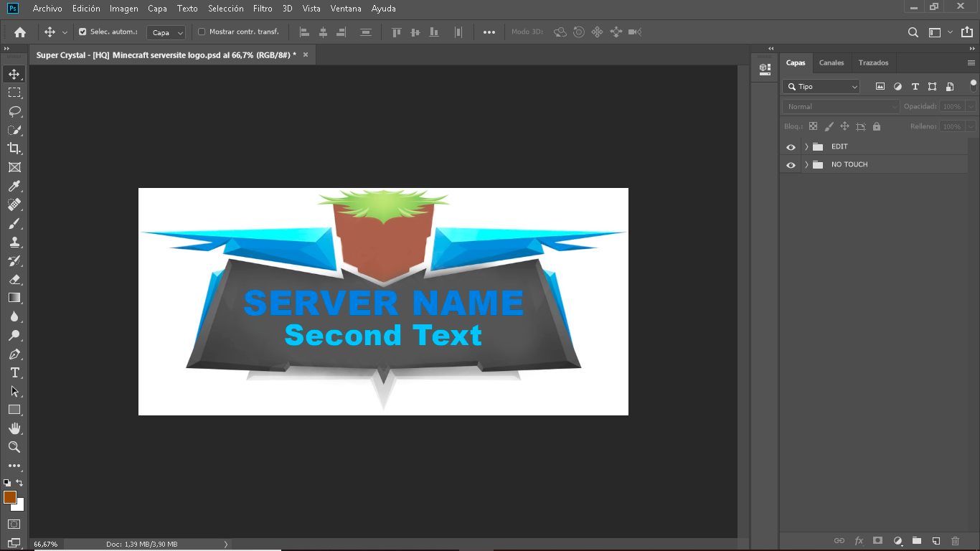
Task: Switch to the Trazados tab
Action: click(873, 63)
